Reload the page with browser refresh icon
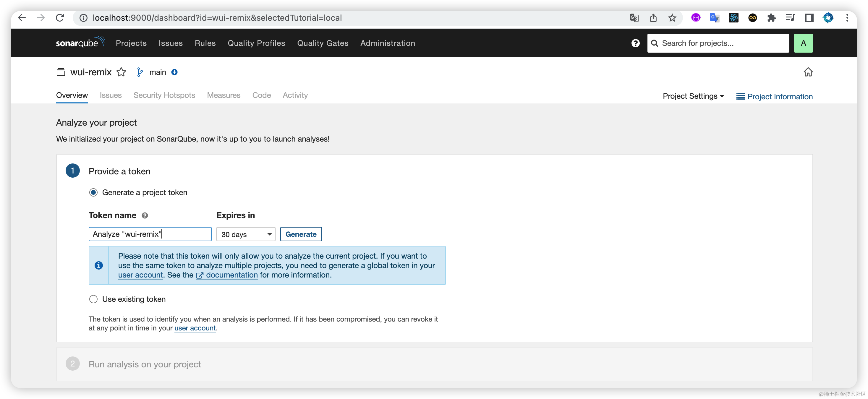 pos(60,18)
